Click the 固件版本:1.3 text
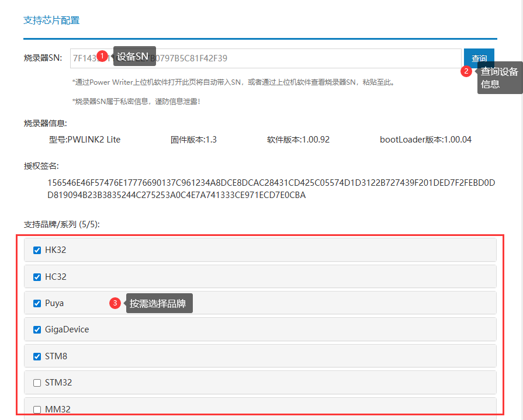523x420 pixels. click(x=193, y=140)
